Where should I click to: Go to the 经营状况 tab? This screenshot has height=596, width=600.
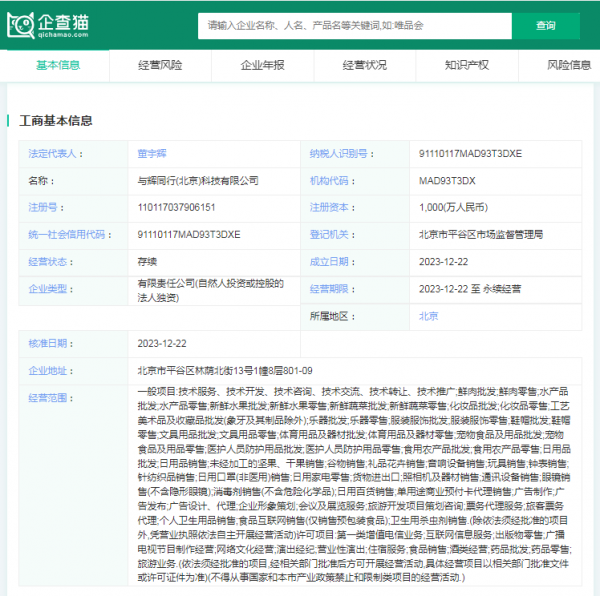[364, 65]
